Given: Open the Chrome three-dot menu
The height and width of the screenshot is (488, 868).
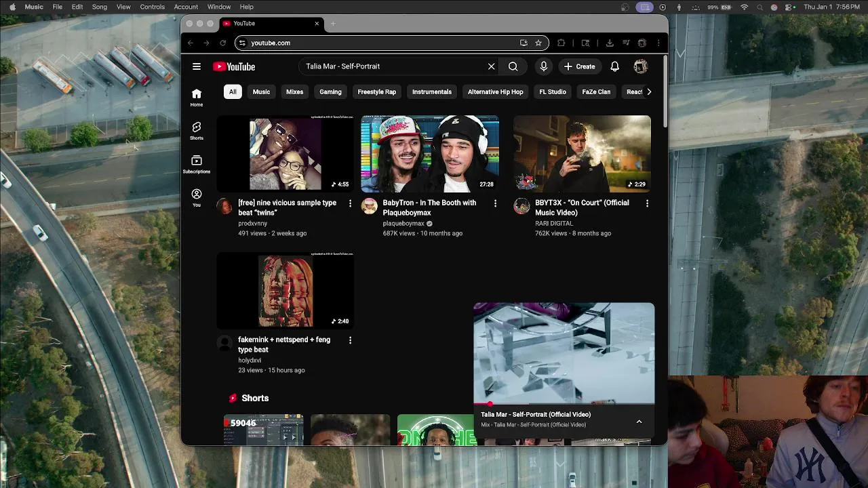Looking at the screenshot, I should point(658,43).
